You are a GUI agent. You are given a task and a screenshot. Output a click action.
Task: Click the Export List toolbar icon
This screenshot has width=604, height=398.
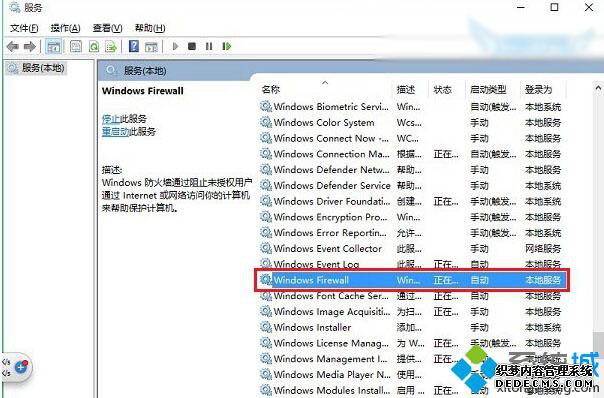(x=111, y=47)
